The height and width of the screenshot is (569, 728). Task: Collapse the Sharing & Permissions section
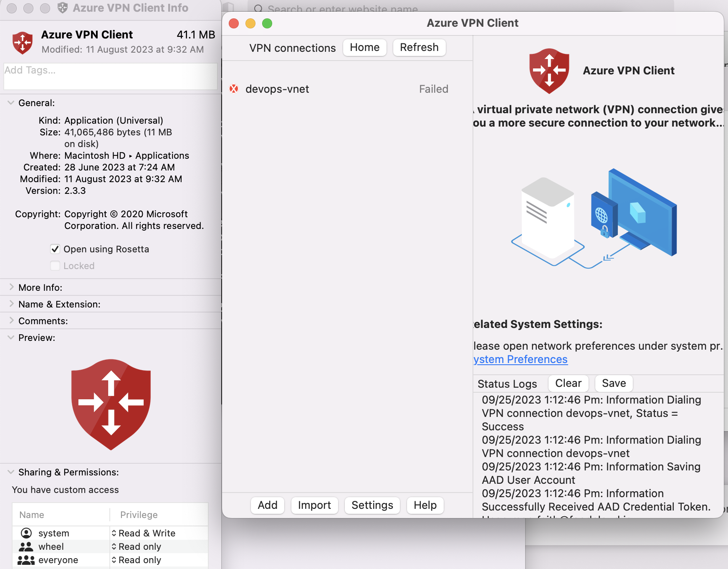click(11, 472)
